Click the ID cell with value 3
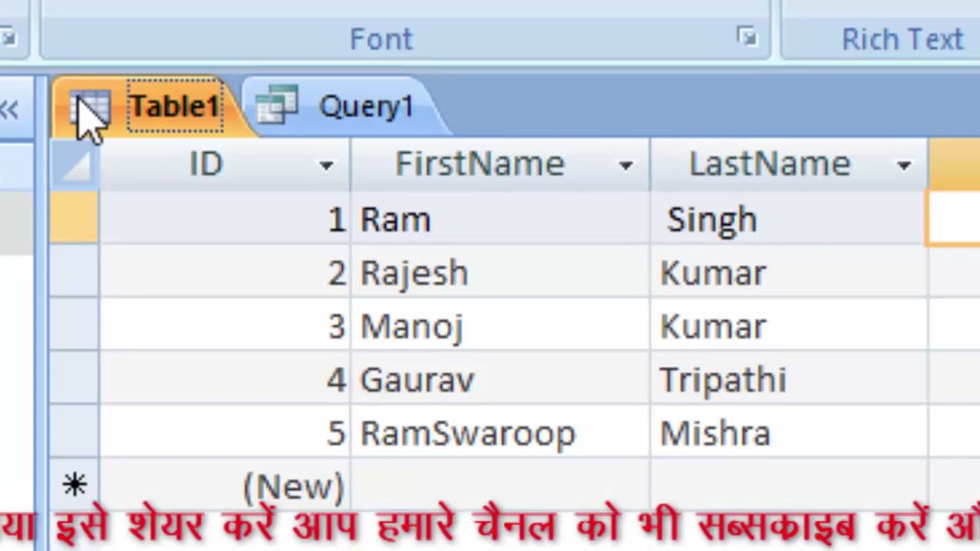Image resolution: width=980 pixels, height=551 pixels. click(x=225, y=326)
